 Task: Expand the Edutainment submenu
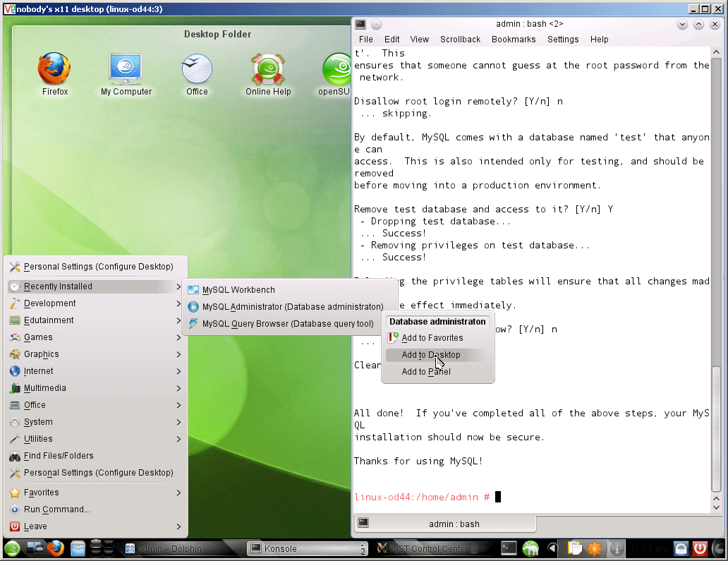coord(95,320)
